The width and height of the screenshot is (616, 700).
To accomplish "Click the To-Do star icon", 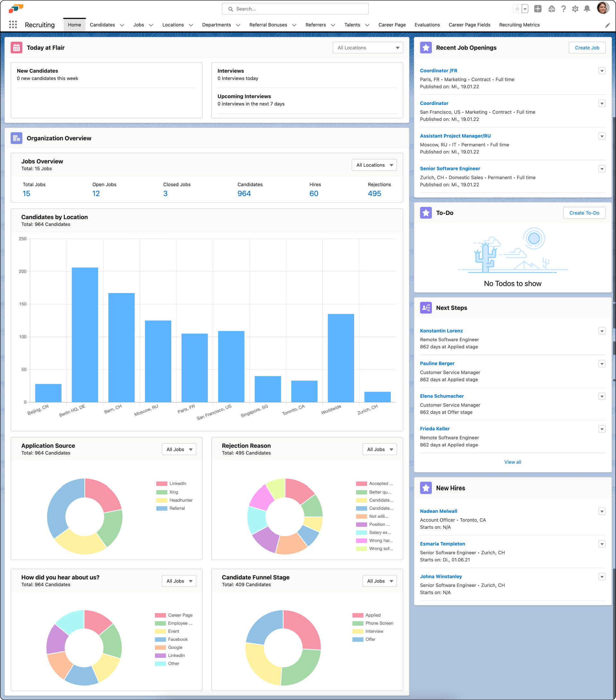I will coord(426,213).
